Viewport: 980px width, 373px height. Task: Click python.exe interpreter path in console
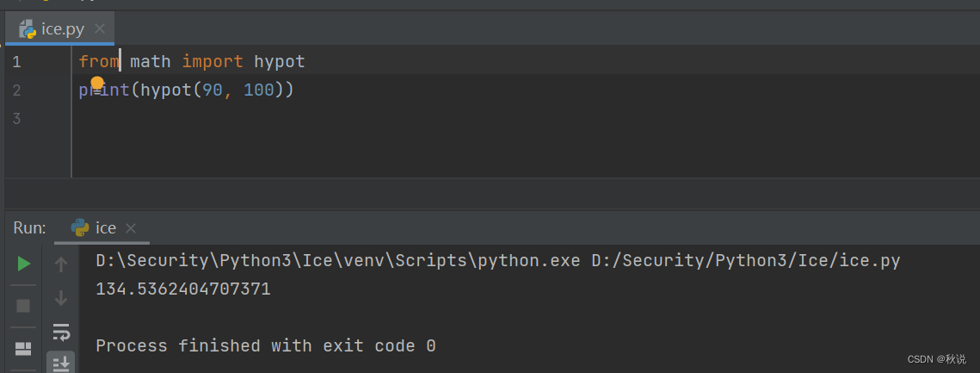coord(338,260)
